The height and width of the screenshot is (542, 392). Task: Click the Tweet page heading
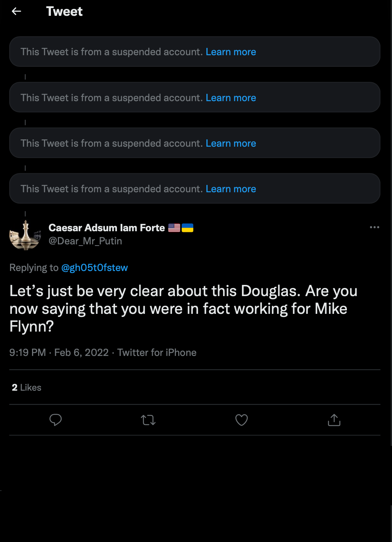click(64, 12)
